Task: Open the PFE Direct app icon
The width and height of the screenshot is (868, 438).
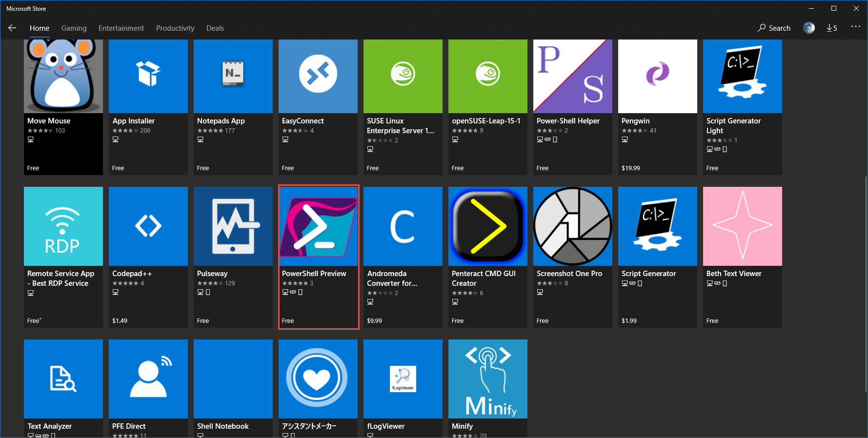Action: pos(148,379)
